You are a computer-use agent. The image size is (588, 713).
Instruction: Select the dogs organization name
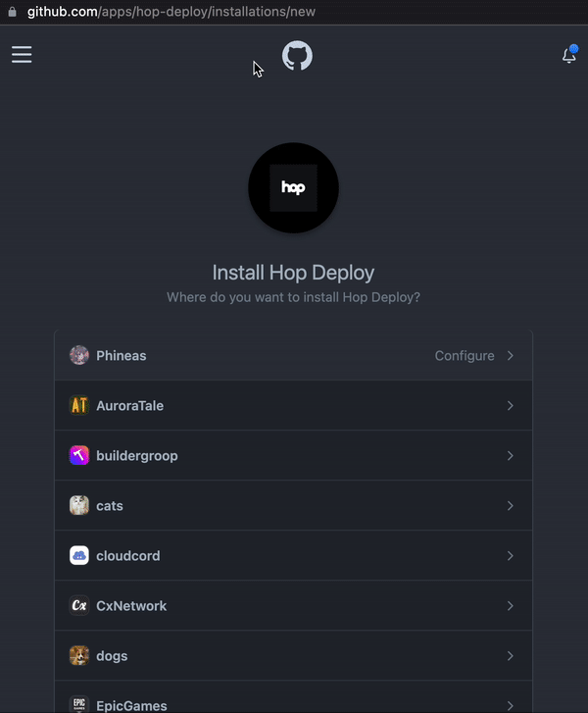pyautogui.click(x=112, y=656)
